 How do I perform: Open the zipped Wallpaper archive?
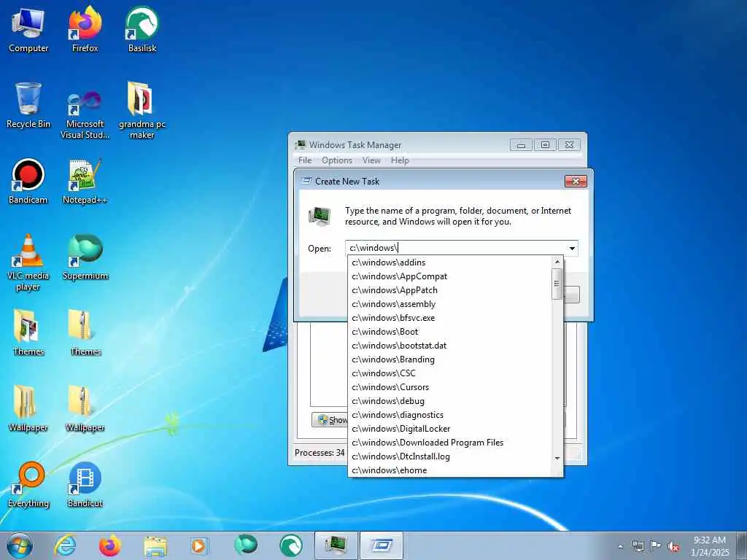point(85,408)
